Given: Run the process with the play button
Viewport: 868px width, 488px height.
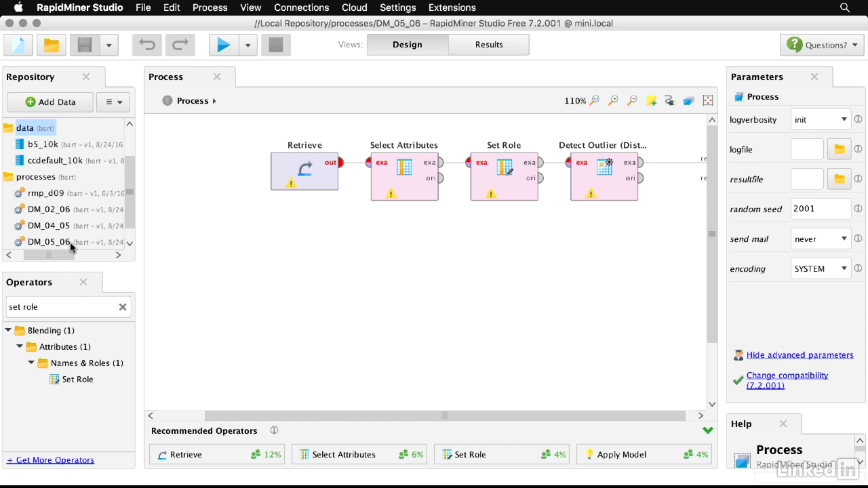Looking at the screenshot, I should pos(223,45).
